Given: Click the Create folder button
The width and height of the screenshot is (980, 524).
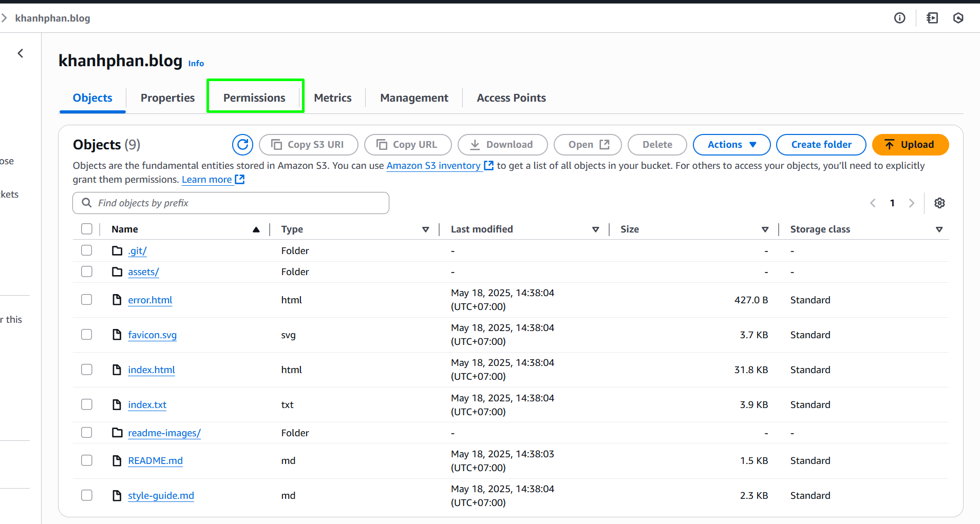Looking at the screenshot, I should coord(821,145).
